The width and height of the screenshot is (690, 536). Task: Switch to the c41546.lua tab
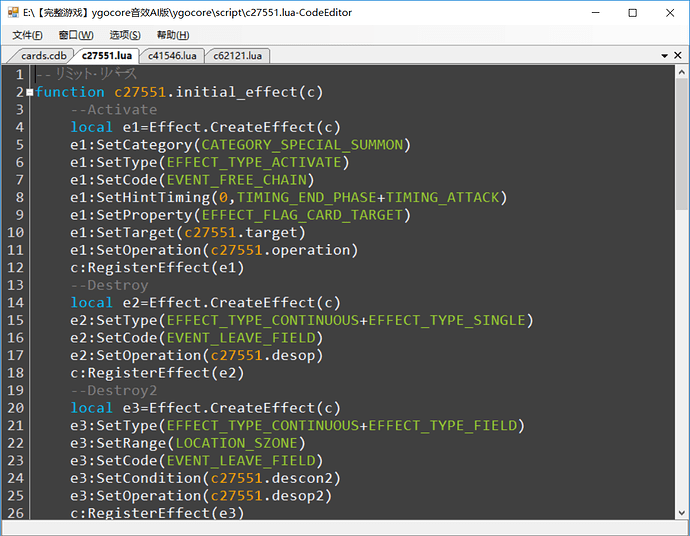click(172, 56)
